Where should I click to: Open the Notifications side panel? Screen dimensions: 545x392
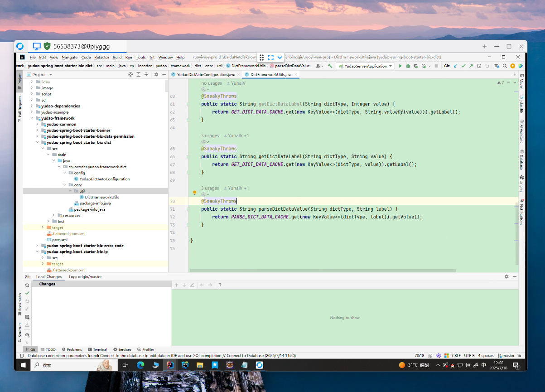coord(521,212)
